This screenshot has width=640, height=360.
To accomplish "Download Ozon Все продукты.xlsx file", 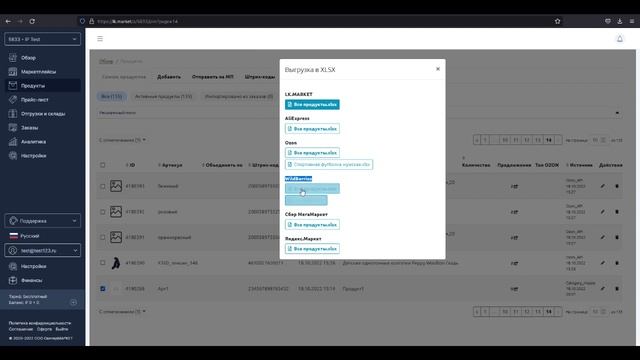I will 312,153.
